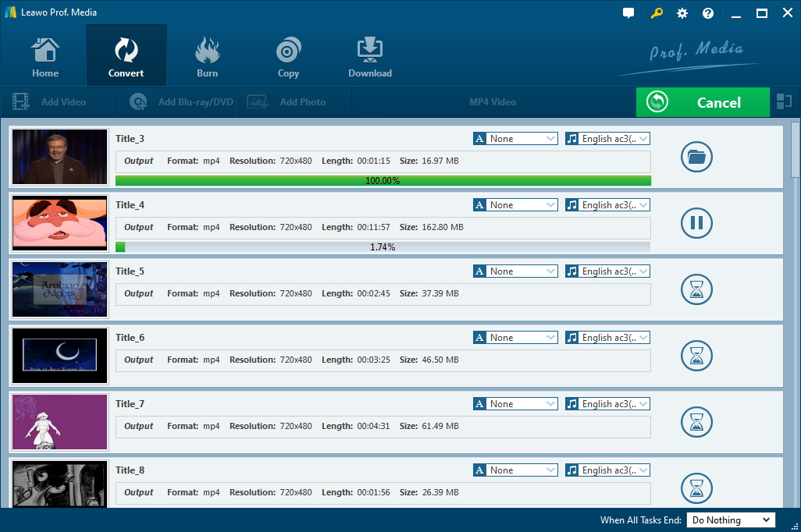Viewport: 801px width, 532px height.
Task: Cancel the conversion with the green button
Action: pyautogui.click(x=703, y=102)
